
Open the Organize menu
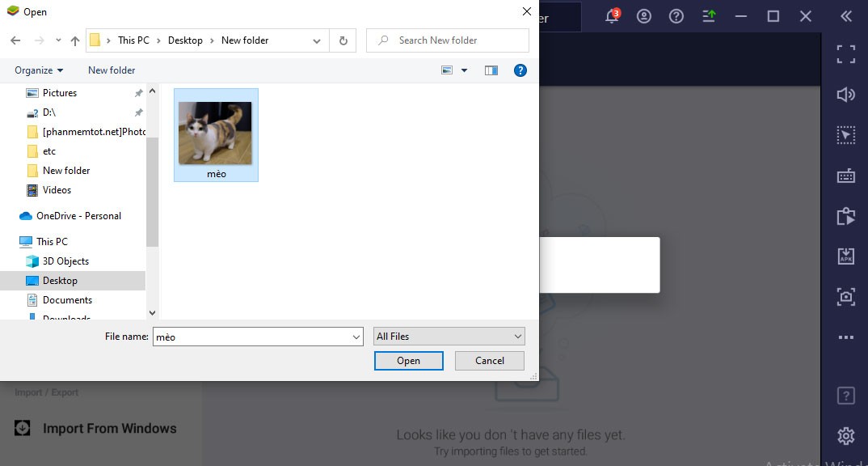coord(38,70)
